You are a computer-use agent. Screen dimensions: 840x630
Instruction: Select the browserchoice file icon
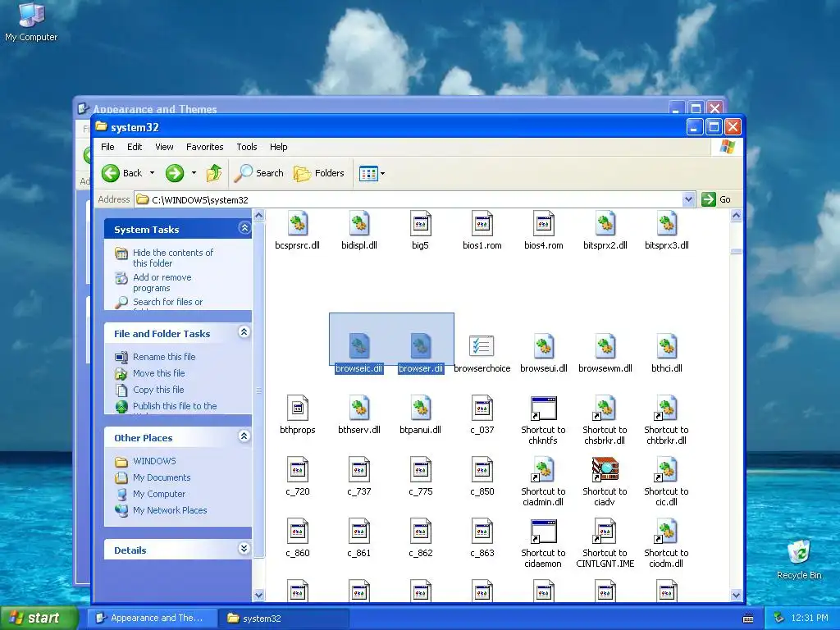(482, 346)
